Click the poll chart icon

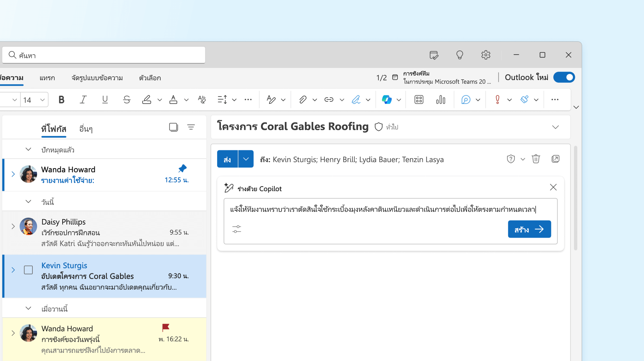pos(441,100)
